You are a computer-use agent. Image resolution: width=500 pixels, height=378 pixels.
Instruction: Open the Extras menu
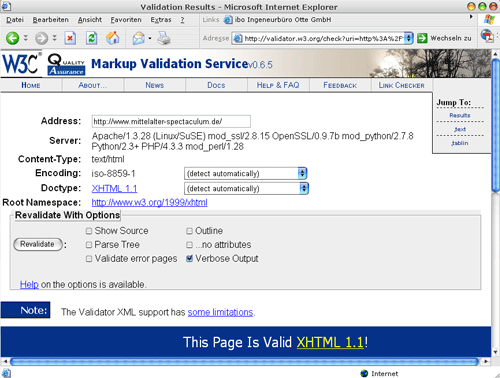coord(161,20)
